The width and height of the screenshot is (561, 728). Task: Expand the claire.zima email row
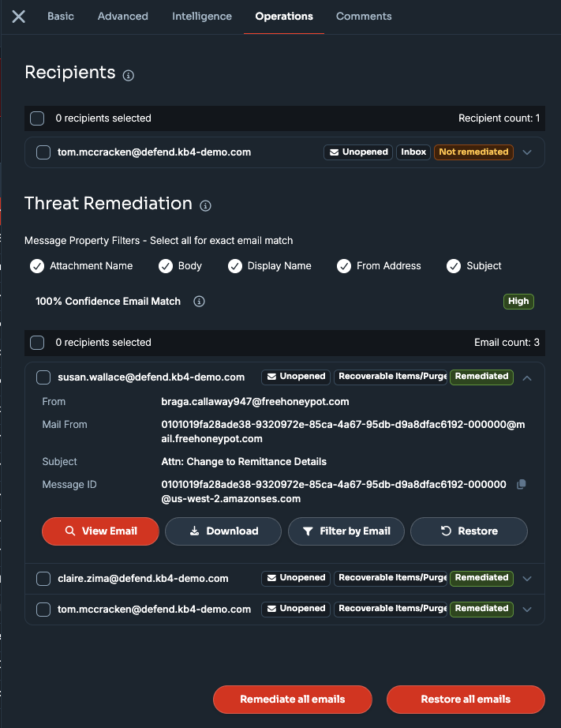pos(526,579)
